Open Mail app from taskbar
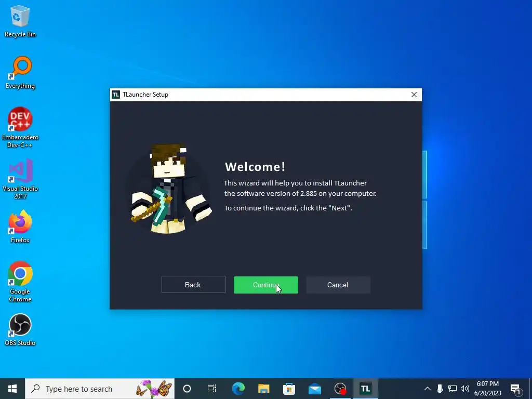 click(315, 389)
